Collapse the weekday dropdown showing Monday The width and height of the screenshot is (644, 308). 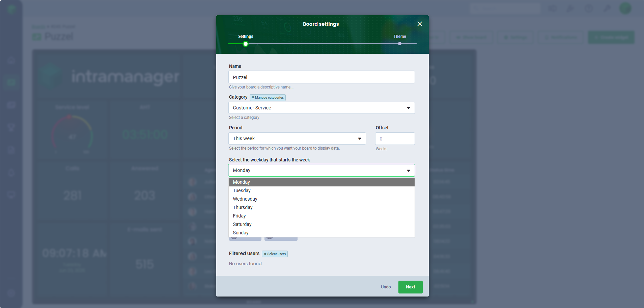[x=321, y=170]
